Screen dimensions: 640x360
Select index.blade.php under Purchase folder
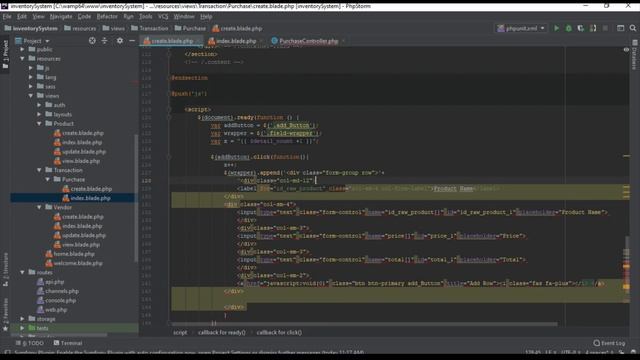coord(86,198)
